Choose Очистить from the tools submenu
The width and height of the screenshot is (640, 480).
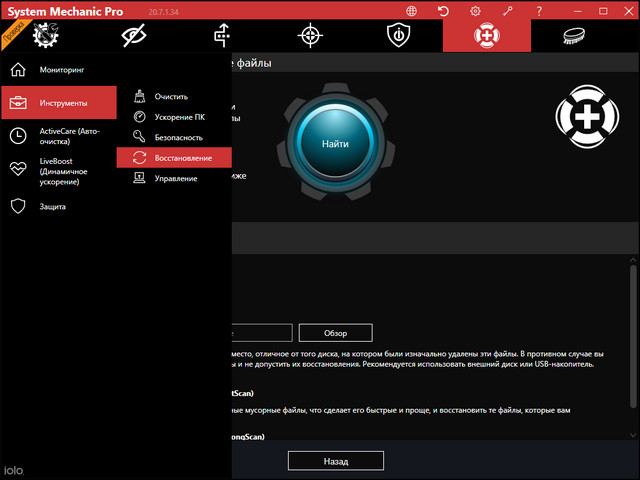pos(171,97)
